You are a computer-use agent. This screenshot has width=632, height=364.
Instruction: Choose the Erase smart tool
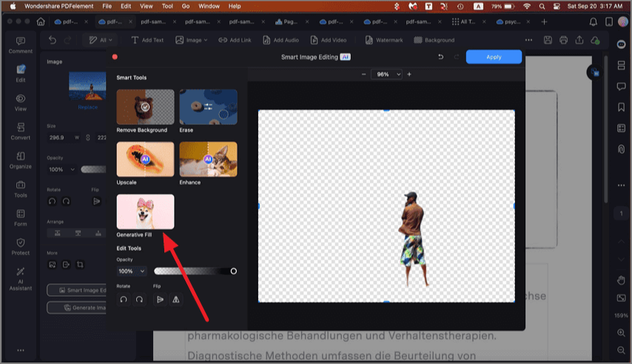tap(208, 107)
